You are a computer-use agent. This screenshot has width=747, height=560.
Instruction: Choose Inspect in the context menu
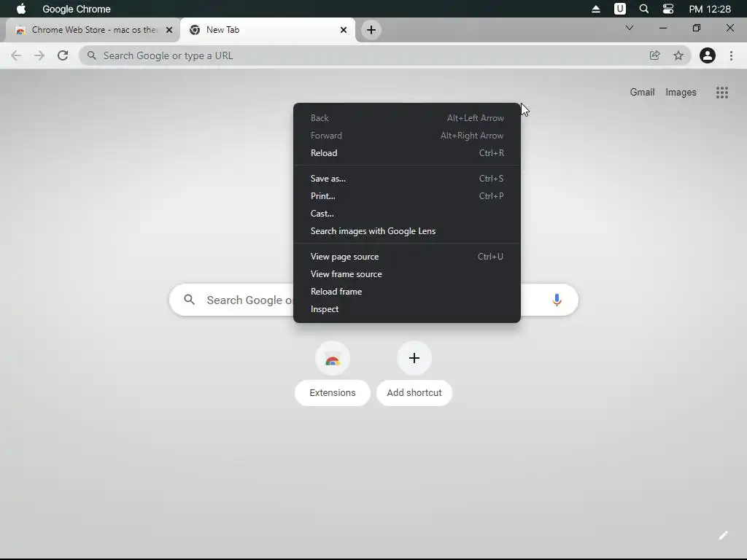[407, 309]
